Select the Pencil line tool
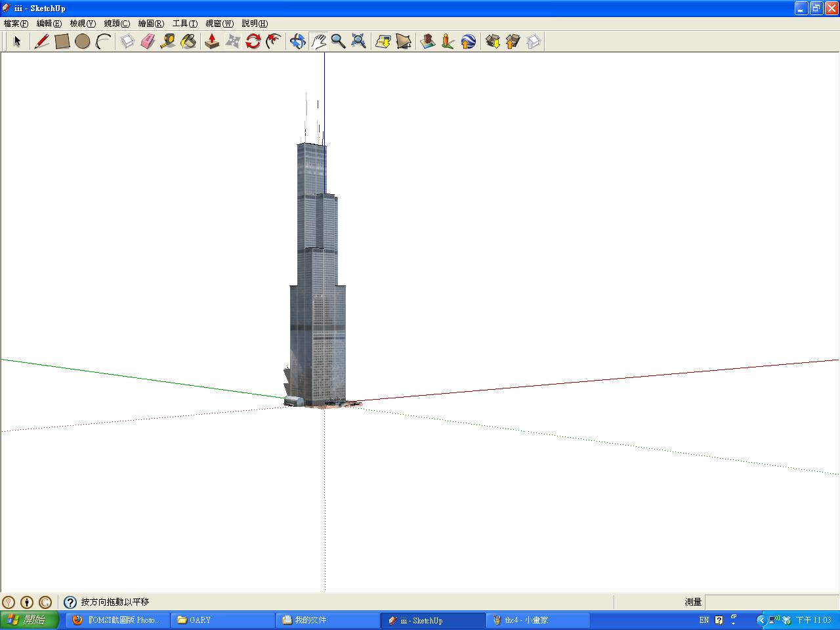 pos(42,41)
